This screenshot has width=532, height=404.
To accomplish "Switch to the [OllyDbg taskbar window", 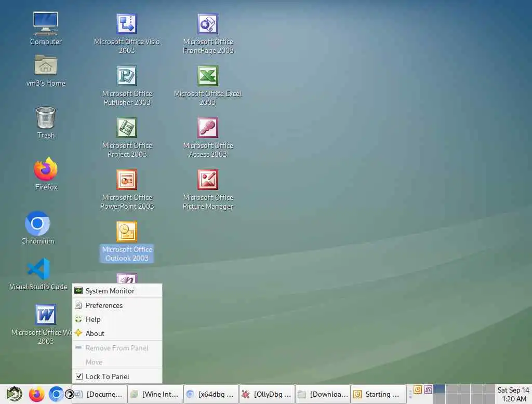I will (x=267, y=394).
